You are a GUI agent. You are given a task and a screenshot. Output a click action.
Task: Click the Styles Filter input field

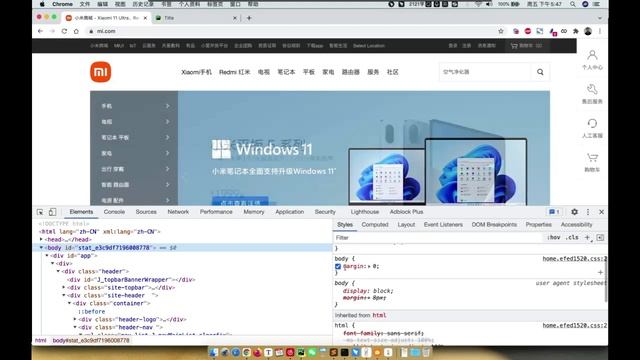[x=438, y=238]
